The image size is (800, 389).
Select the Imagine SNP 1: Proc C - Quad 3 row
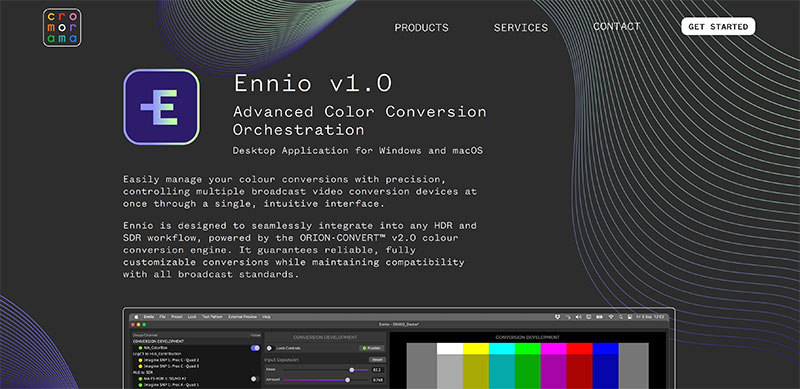196,366
